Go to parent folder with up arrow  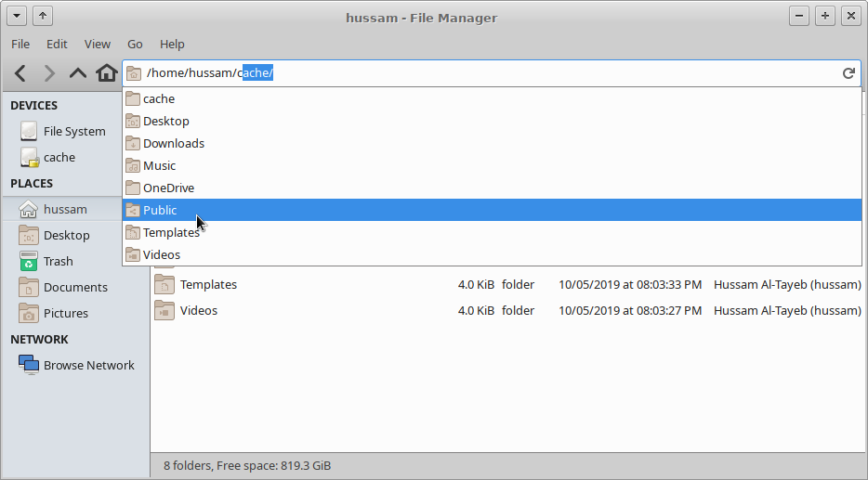tap(78, 73)
